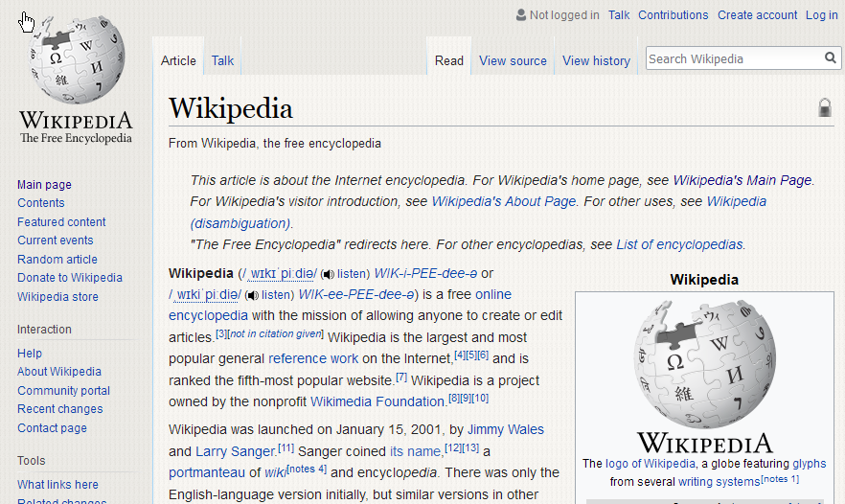Open the infobox Wikipedia globe image
Image resolution: width=845 pixels, height=504 pixels.
tap(705, 364)
